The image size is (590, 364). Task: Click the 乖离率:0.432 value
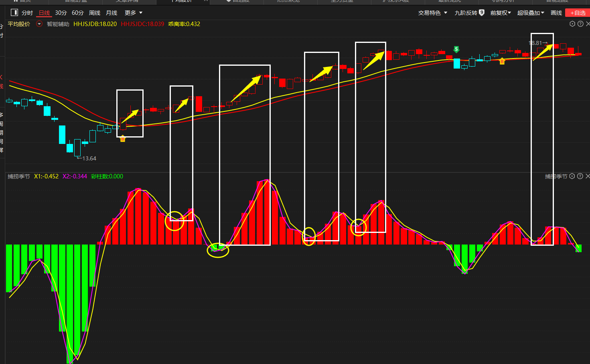pyautogui.click(x=184, y=24)
